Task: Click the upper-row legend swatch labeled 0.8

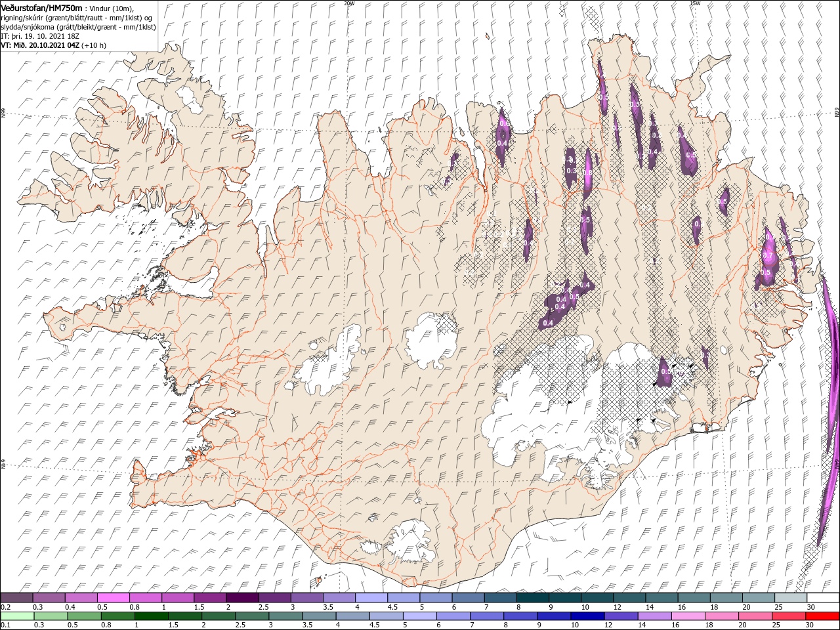Action: pyautogui.click(x=145, y=598)
